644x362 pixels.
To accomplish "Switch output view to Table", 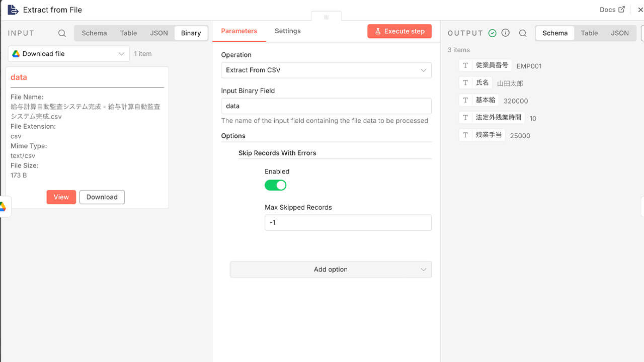I will pos(589,33).
